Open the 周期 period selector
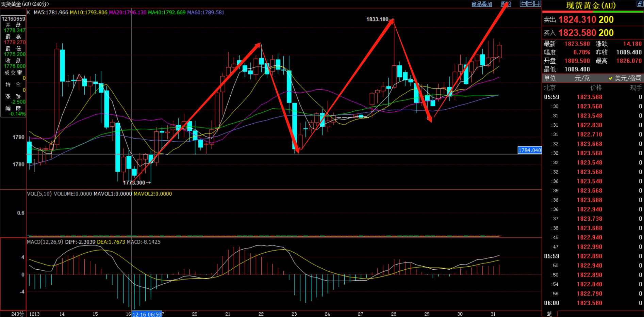This screenshot has width=644, height=317. click(x=506, y=4)
